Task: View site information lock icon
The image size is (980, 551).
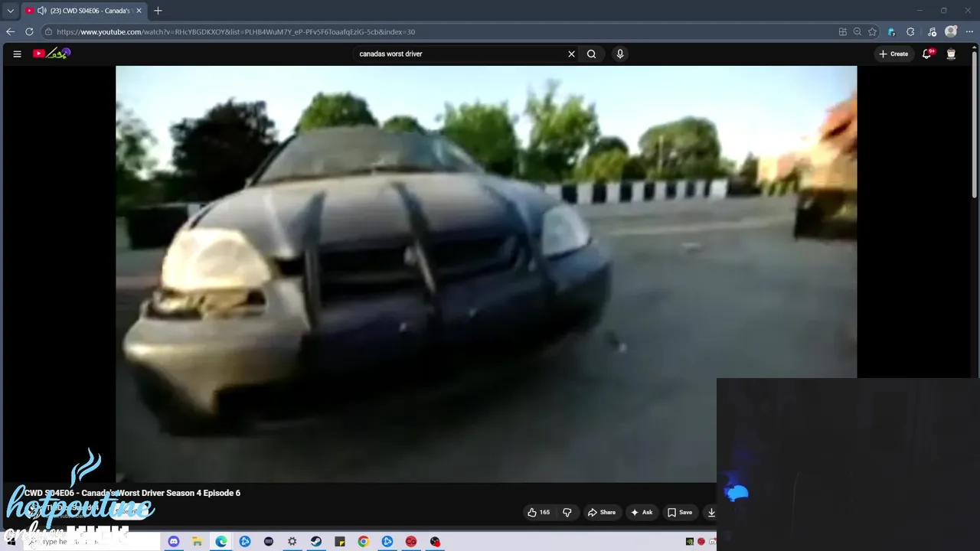Action: click(x=48, y=31)
